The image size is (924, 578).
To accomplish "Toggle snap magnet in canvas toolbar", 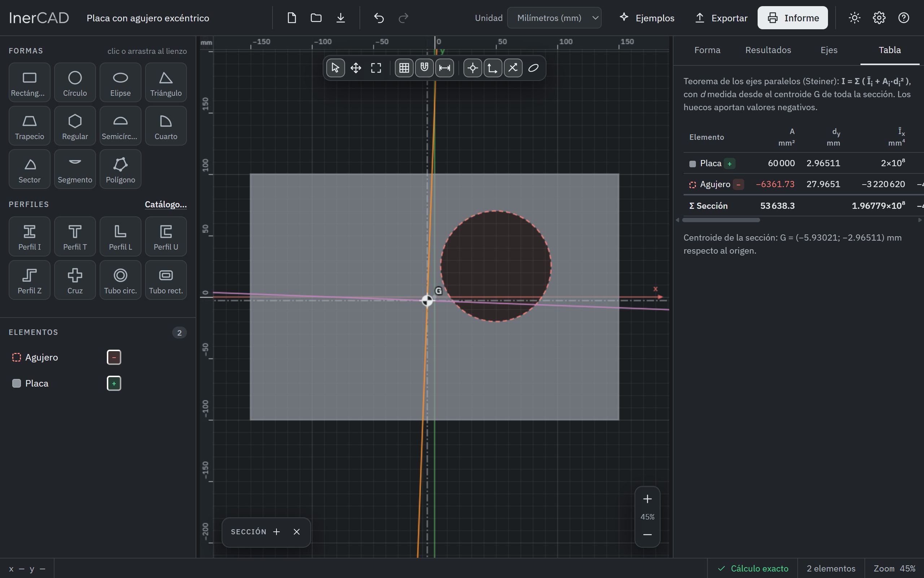I will click(x=424, y=68).
